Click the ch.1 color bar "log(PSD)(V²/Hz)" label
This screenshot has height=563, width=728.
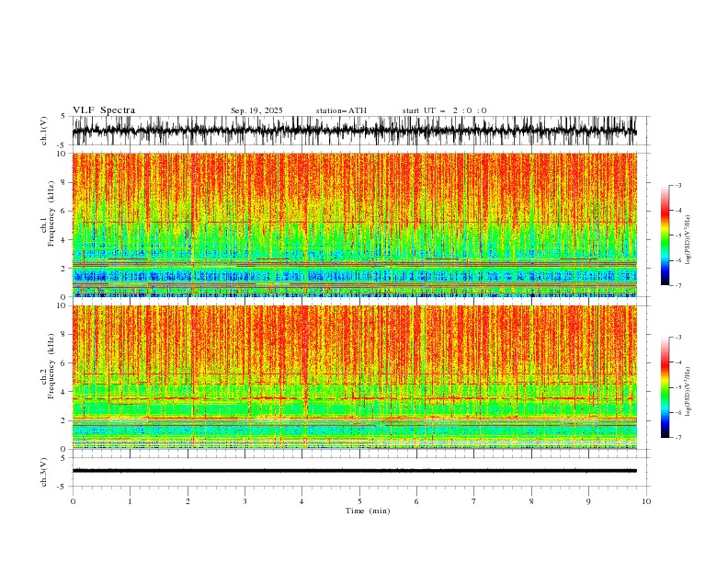[688, 240]
